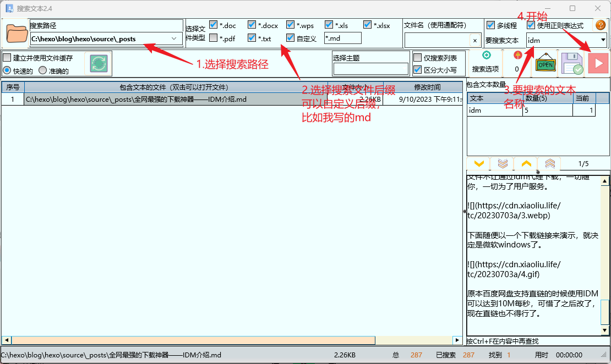Screen dimensions: 611x364
Task: Clear the file name field with x button
Action: click(x=474, y=40)
